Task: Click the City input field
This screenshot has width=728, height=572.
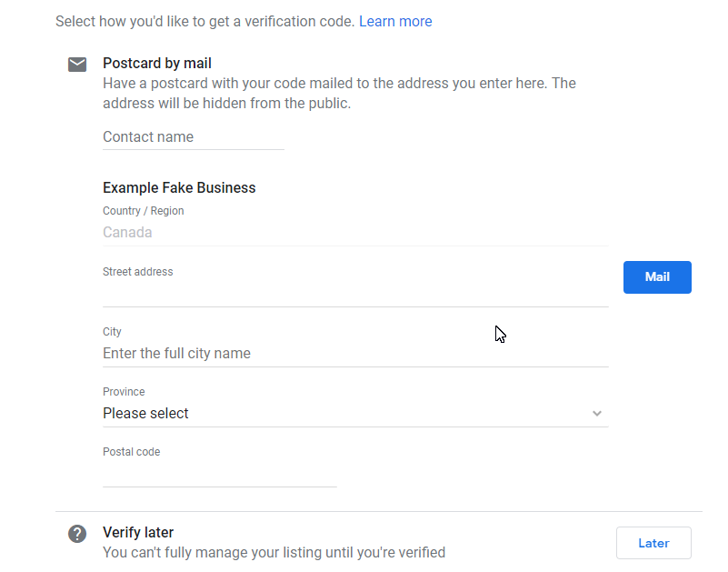Action: (355, 354)
